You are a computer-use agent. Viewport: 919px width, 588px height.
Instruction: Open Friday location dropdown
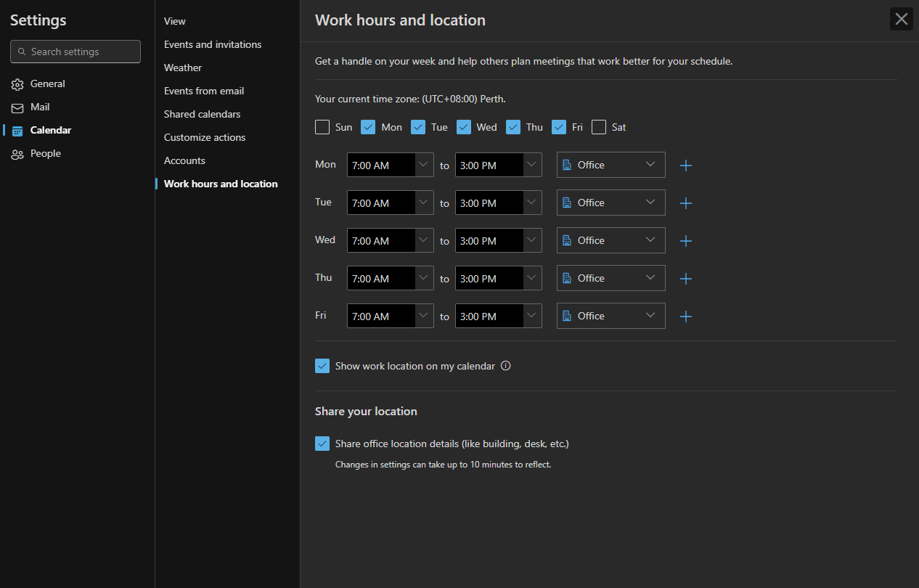(x=611, y=316)
